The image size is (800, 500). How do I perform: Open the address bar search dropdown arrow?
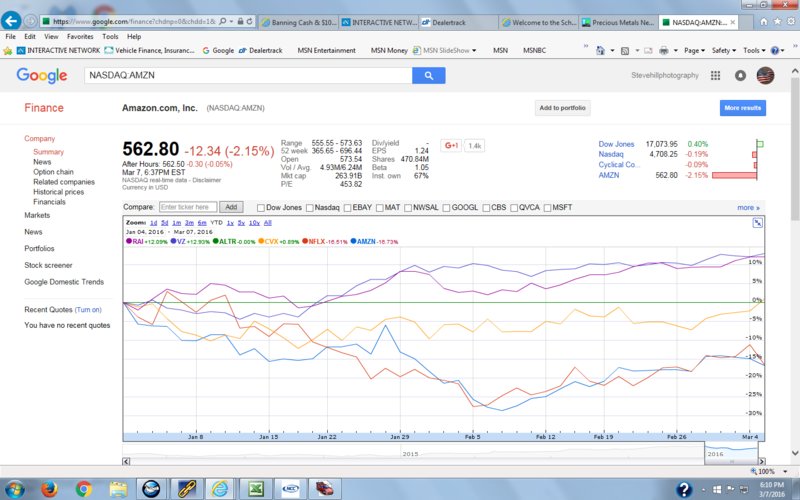231,21
